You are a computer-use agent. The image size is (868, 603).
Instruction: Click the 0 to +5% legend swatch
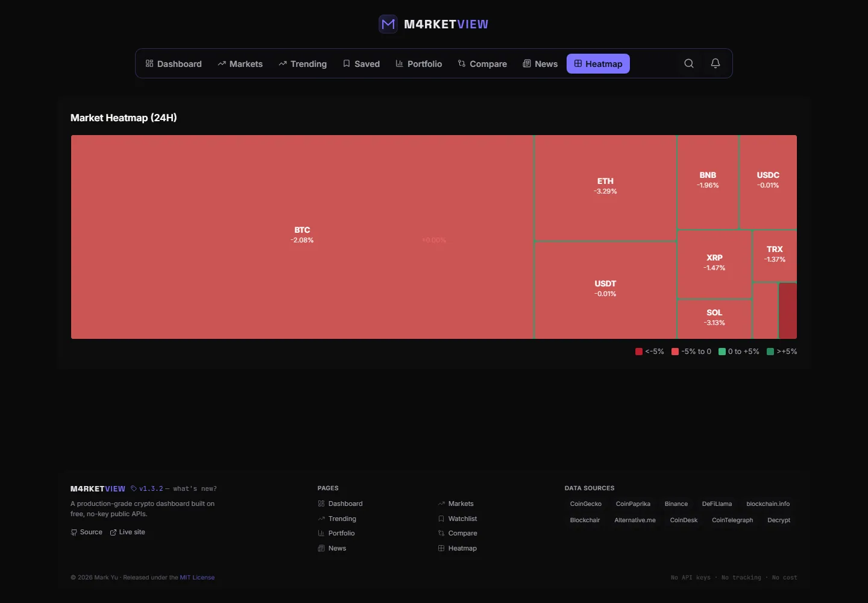click(722, 352)
